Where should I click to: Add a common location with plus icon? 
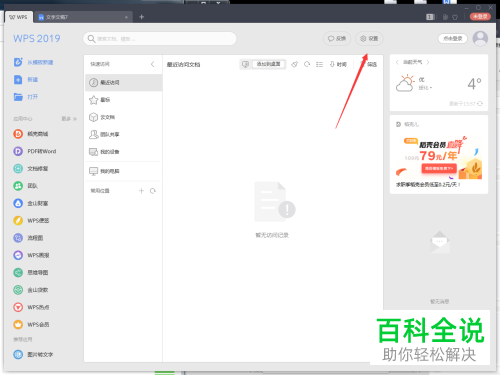(x=141, y=191)
